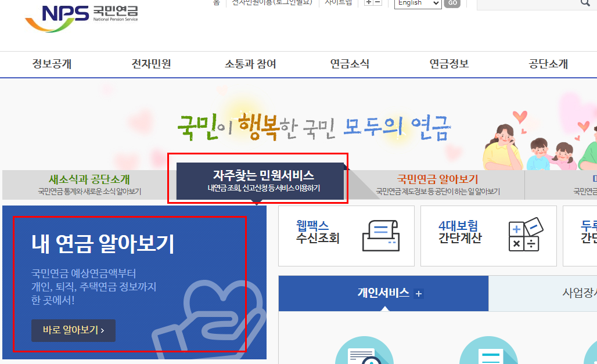Switch to the 국민연금 알아보기 tab
597x364 pixels.
coord(438,185)
